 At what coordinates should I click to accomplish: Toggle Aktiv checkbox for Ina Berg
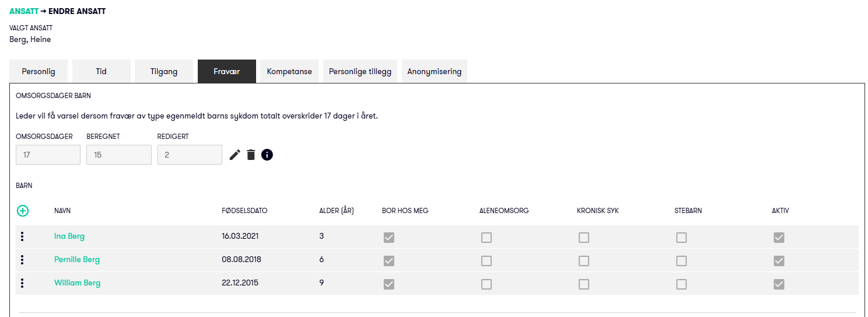(779, 238)
